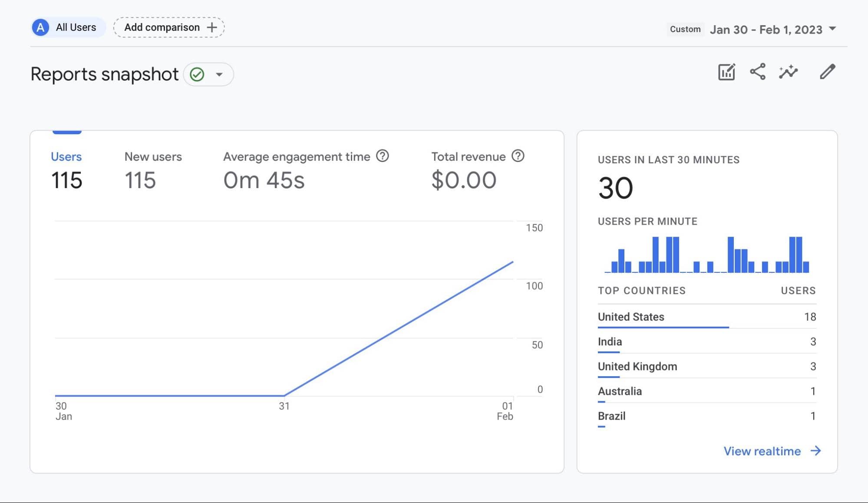Click the blue A segment badge

coord(40,27)
